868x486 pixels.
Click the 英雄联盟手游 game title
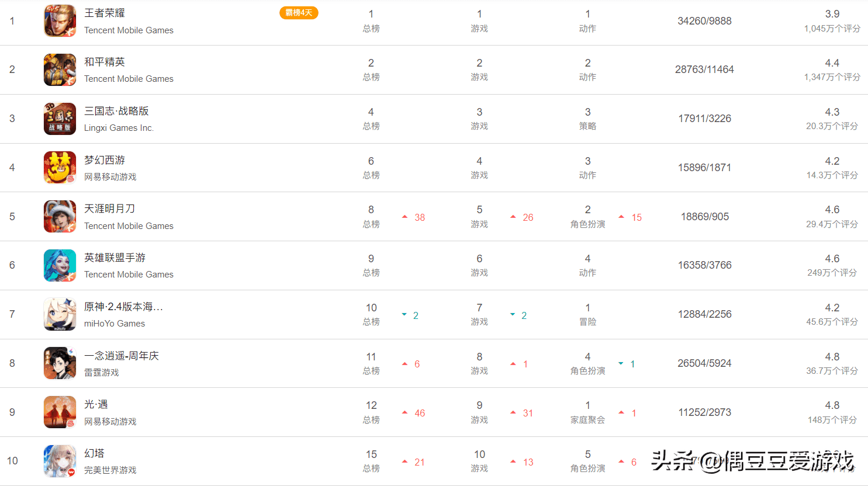tap(115, 258)
